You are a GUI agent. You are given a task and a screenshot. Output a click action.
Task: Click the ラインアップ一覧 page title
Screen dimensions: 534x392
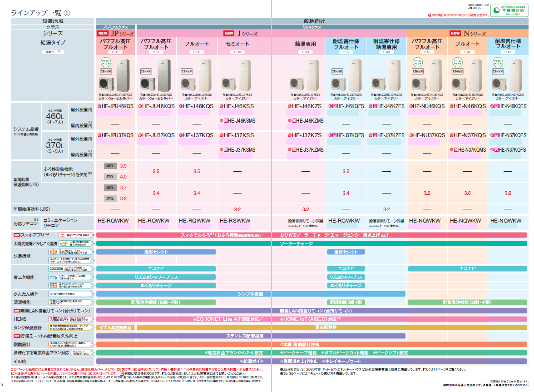click(40, 13)
